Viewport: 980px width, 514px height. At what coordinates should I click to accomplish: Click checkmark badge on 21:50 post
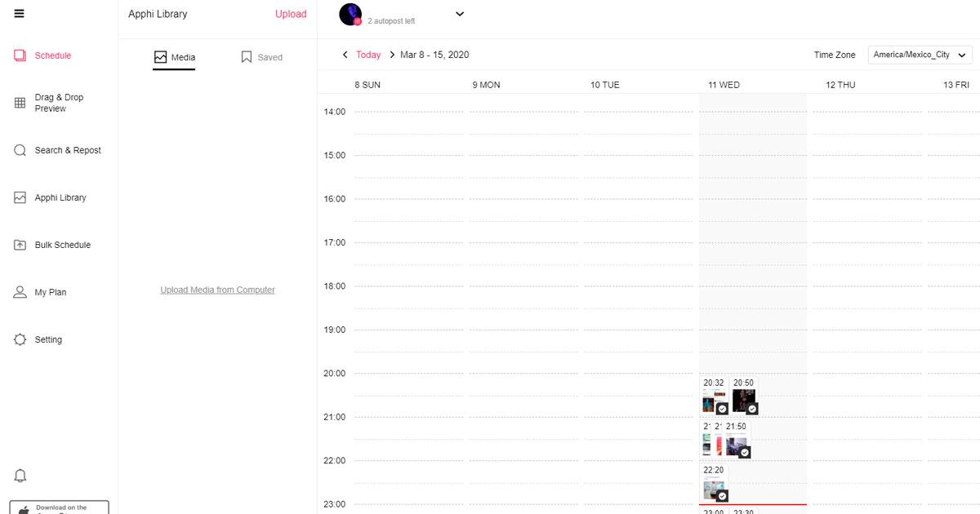pos(744,452)
